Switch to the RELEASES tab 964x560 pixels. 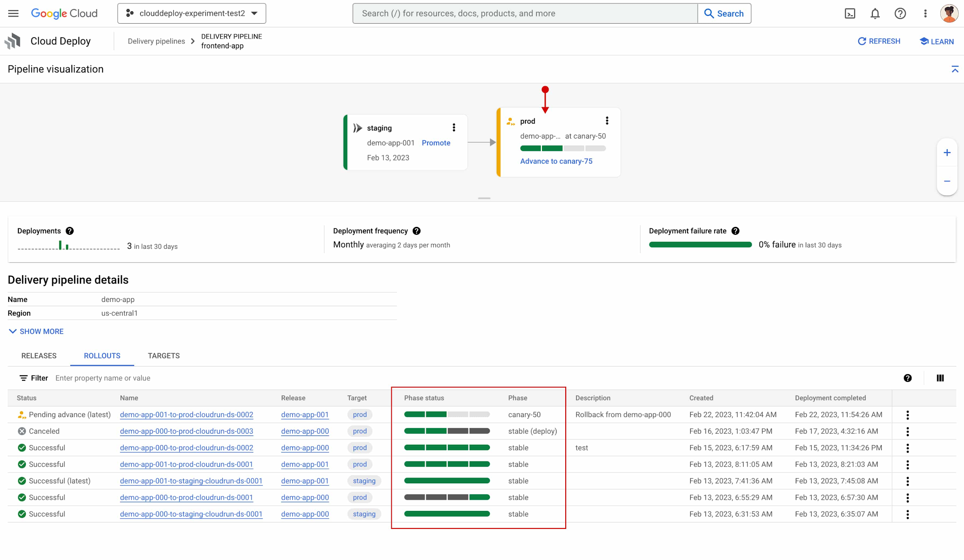click(39, 356)
